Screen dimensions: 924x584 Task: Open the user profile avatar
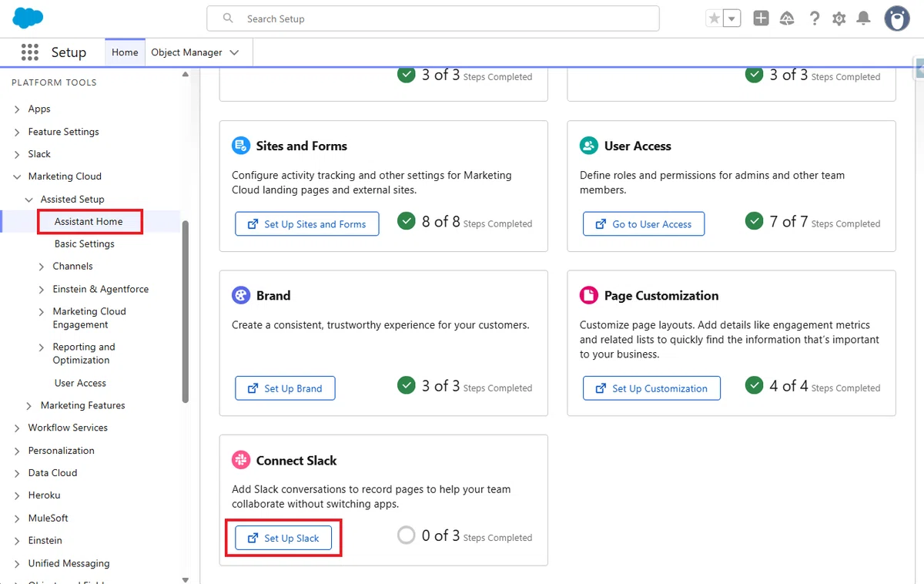[x=897, y=18]
